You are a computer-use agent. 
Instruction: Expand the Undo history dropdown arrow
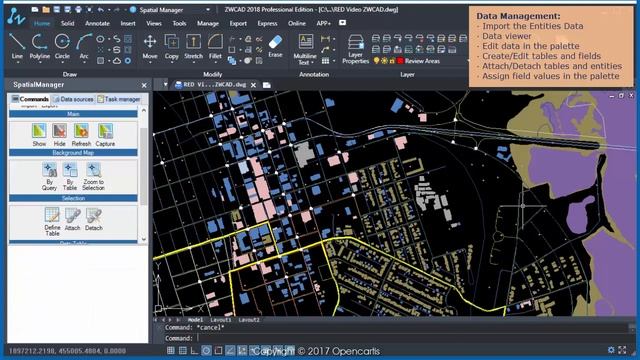click(108, 9)
